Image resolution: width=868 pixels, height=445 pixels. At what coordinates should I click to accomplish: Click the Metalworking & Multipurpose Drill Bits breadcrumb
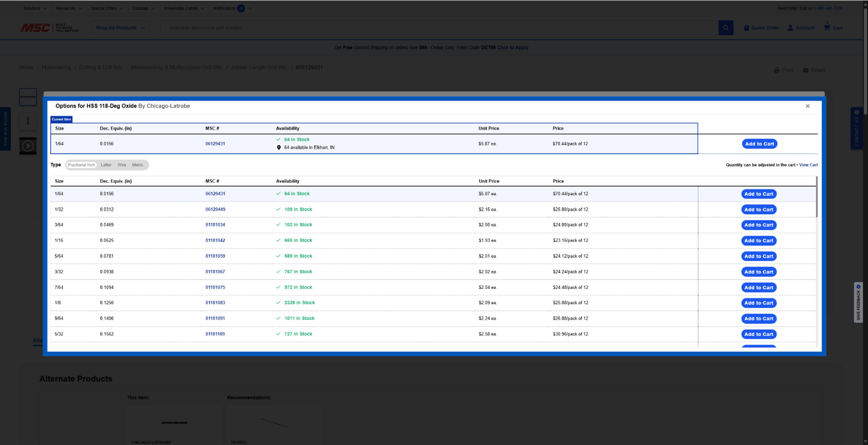[176, 67]
